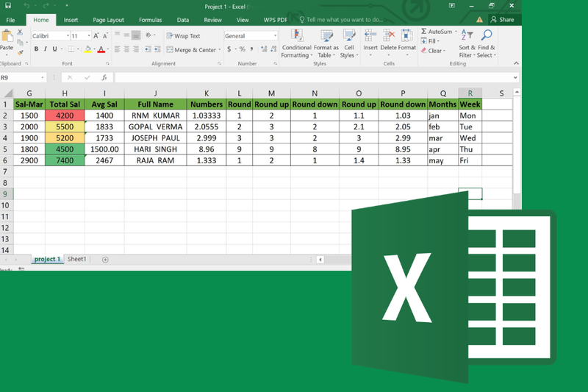Align cell text right
The height and width of the screenshot is (392, 588).
click(x=136, y=49)
